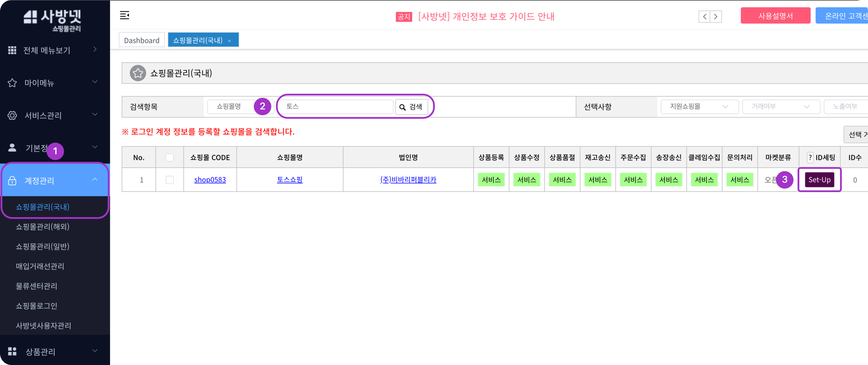The height and width of the screenshot is (365, 868).
Task: Close the 쇼핑몰관리(국내) tab with x
Action: (229, 41)
